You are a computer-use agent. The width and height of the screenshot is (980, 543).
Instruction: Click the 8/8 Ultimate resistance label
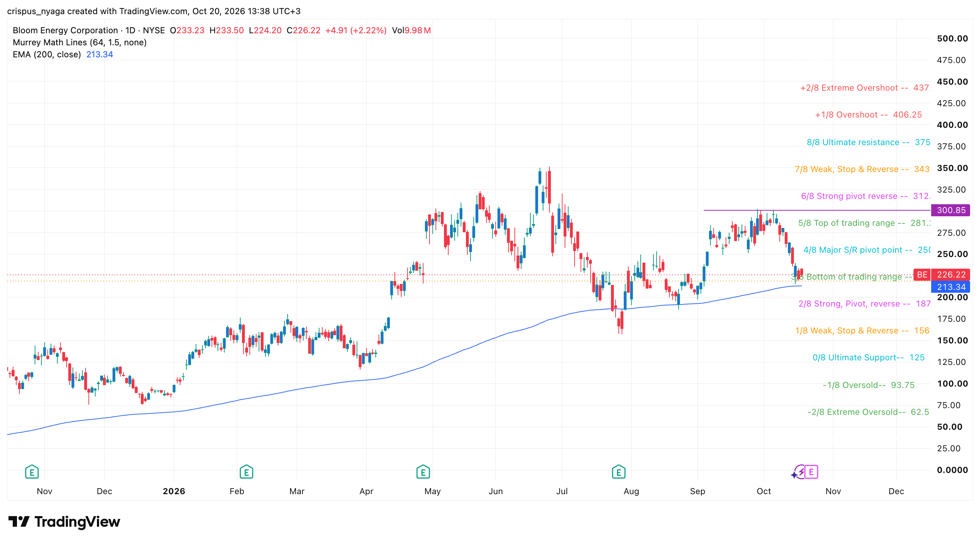tap(869, 142)
